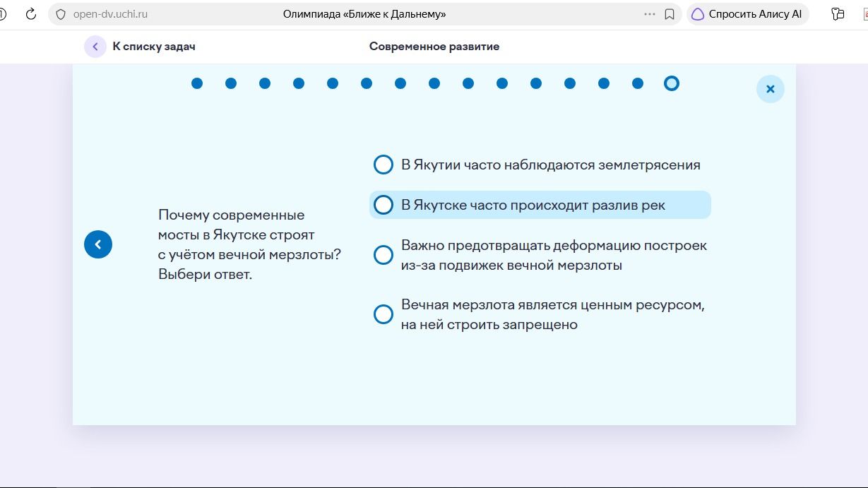The height and width of the screenshot is (488, 868).
Task: Open the three-dots menu in address bar
Action: coord(650,14)
